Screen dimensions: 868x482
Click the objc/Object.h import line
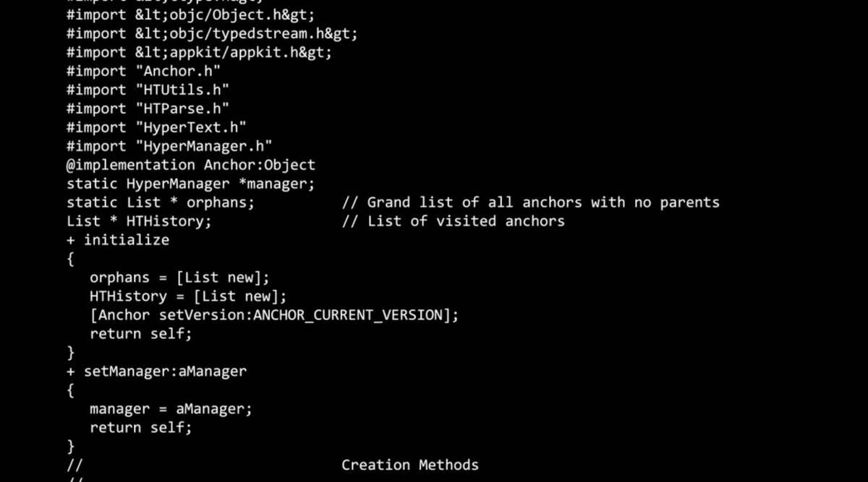190,14
